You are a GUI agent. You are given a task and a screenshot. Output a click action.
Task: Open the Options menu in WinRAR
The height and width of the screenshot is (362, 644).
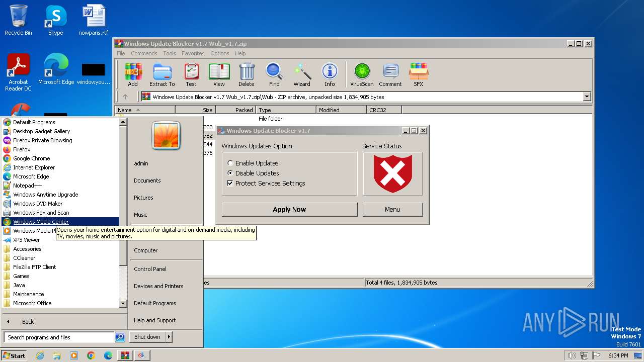point(220,53)
